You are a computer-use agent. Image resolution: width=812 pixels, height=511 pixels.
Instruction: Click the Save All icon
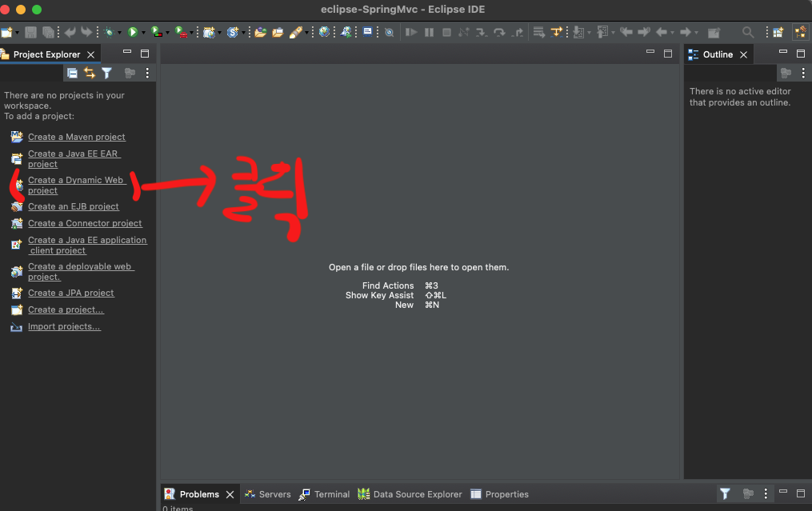(48, 33)
